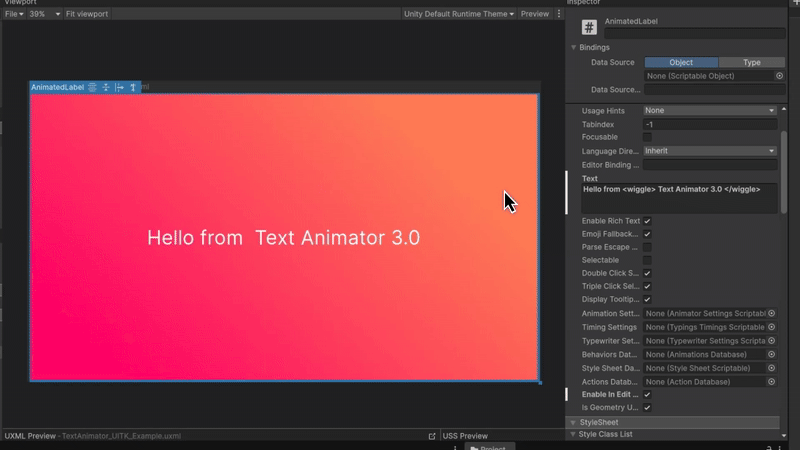Open the Usage Hints dropdown
The width and height of the screenshot is (800, 450).
709,110
